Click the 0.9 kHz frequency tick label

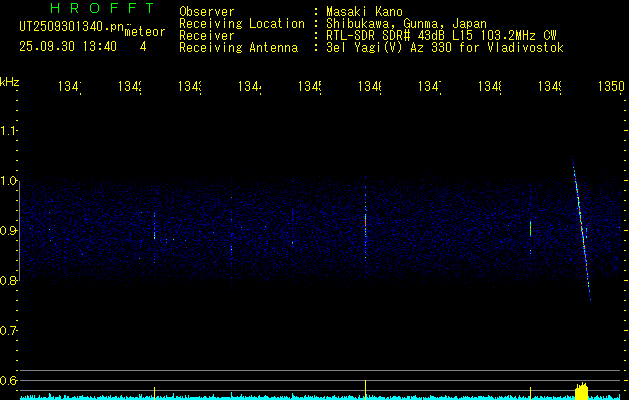[x=10, y=231]
